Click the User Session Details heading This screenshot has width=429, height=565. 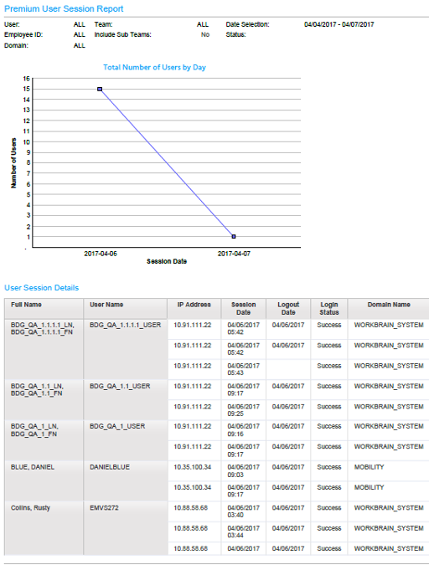[x=41, y=288]
